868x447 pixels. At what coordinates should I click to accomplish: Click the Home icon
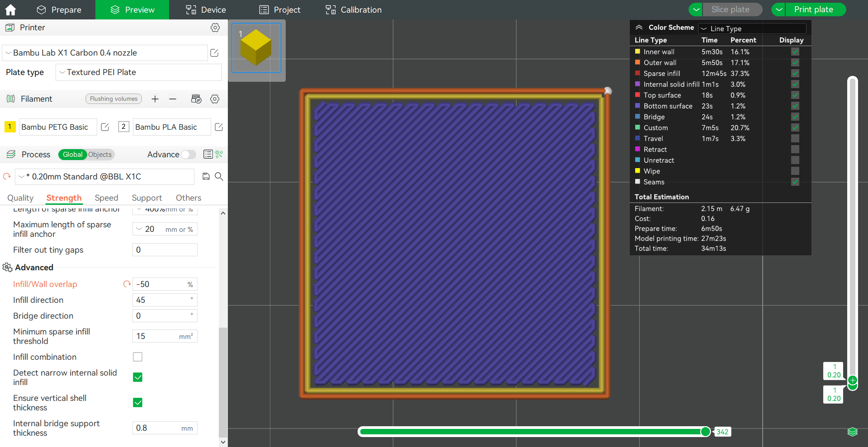pos(10,9)
